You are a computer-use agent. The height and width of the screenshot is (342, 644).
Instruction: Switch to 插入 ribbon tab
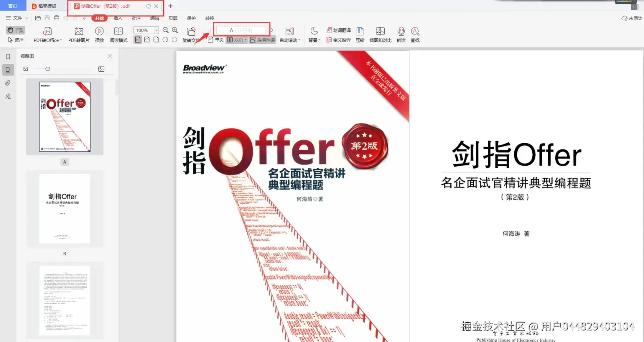(x=118, y=18)
